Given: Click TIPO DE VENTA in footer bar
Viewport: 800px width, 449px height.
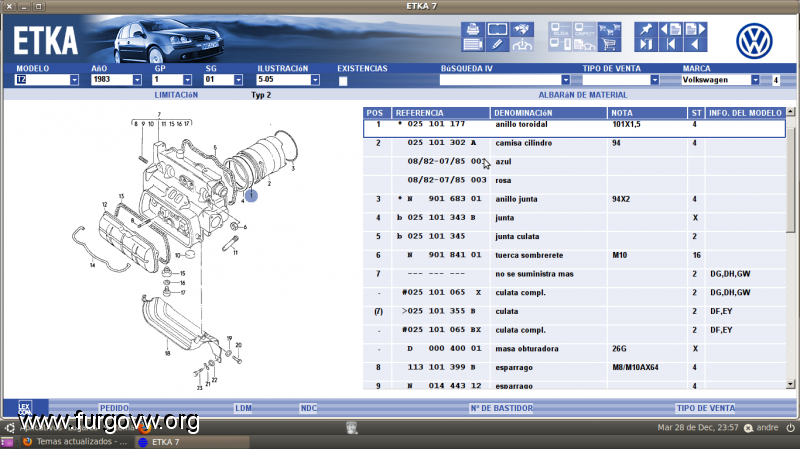Looking at the screenshot, I should click(706, 408).
